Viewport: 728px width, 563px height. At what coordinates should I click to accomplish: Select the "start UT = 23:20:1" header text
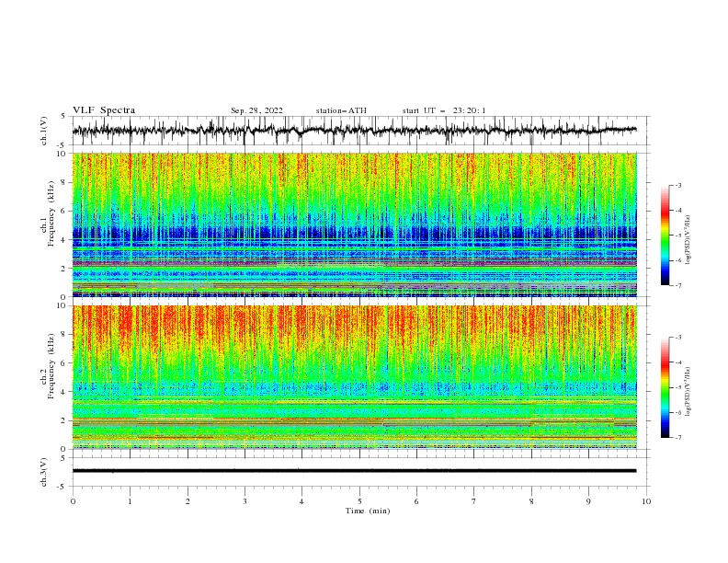[444, 110]
